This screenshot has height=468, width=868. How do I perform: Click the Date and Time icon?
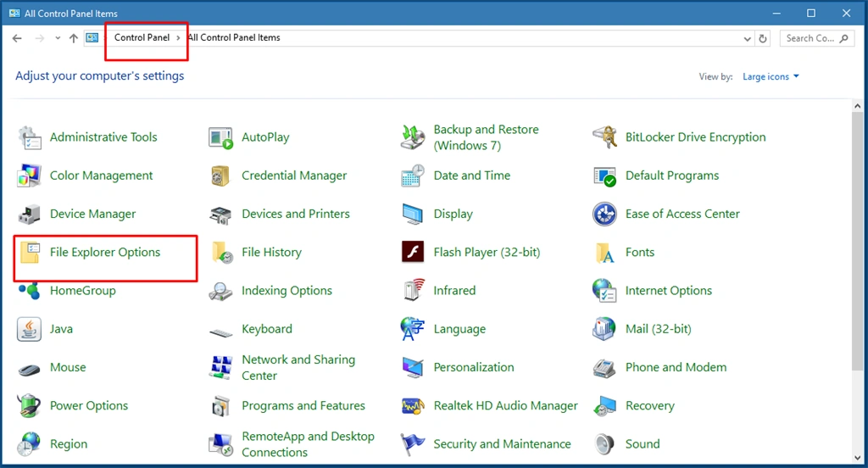413,175
